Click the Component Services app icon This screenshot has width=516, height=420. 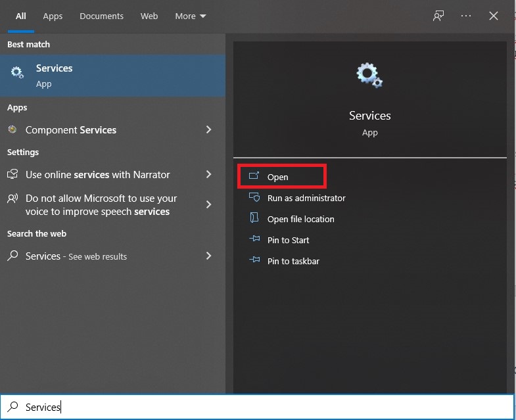(x=12, y=129)
